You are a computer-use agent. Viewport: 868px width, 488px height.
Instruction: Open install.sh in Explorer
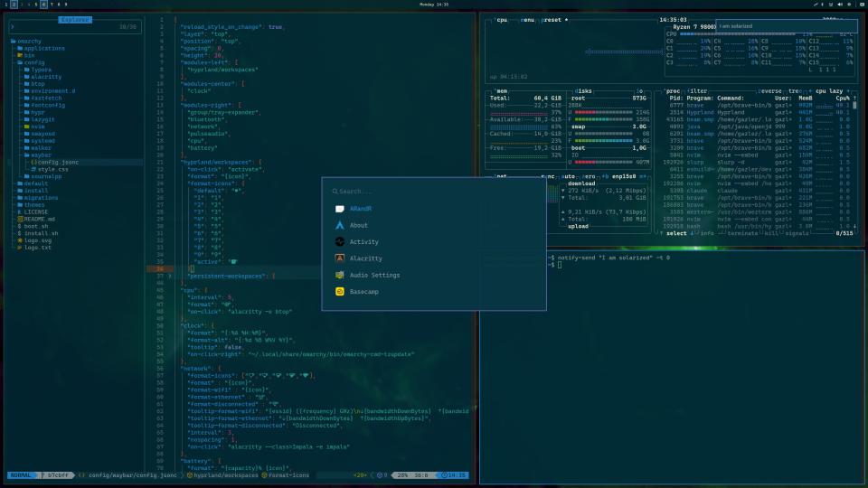pyautogui.click(x=38, y=233)
